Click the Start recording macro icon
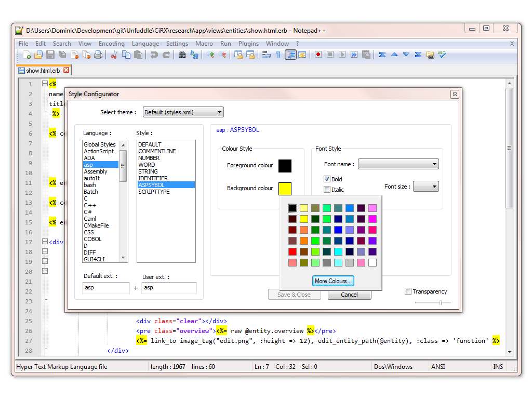This screenshot has height=399, width=532. (318, 55)
